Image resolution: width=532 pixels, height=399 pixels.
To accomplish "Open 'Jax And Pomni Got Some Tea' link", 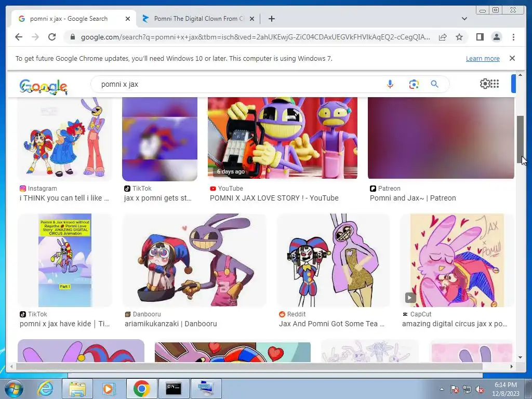I will [331, 324].
